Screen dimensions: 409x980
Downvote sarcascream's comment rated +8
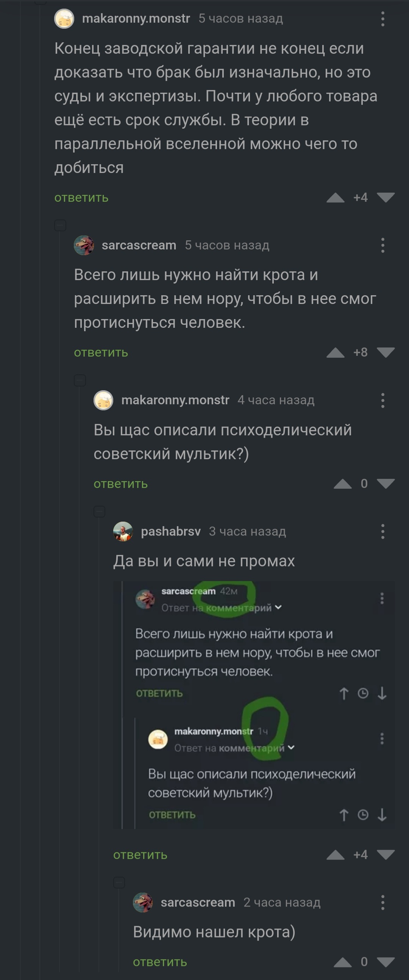click(x=386, y=353)
